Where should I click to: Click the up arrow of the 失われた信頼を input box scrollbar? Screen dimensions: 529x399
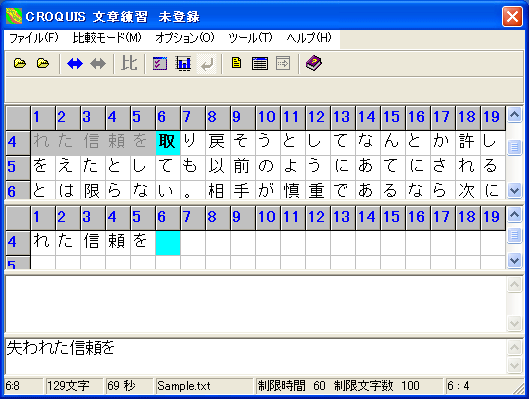click(514, 347)
